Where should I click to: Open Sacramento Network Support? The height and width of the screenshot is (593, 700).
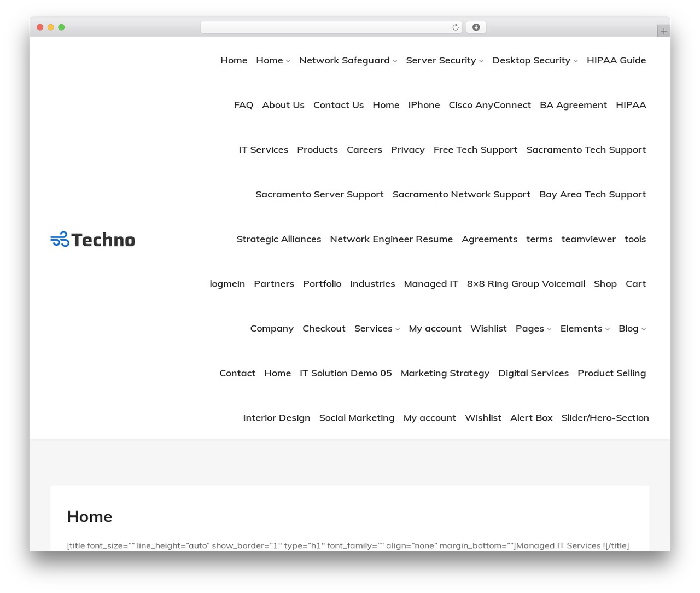pyautogui.click(x=462, y=194)
